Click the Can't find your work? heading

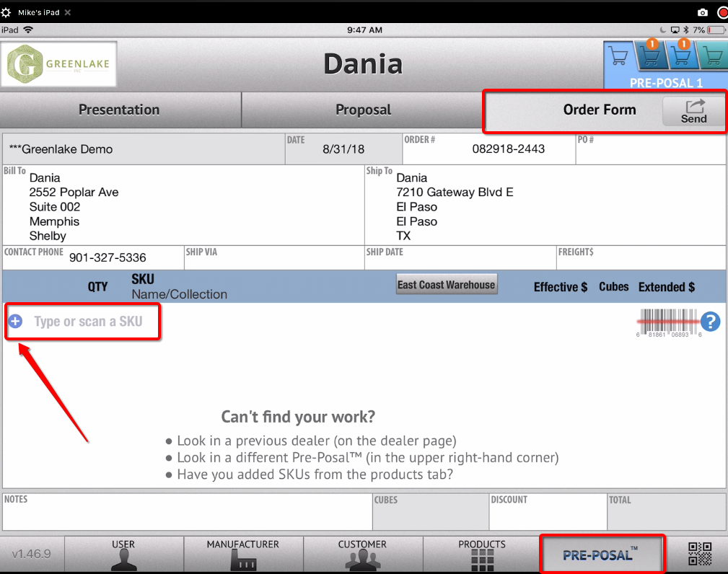tap(298, 417)
